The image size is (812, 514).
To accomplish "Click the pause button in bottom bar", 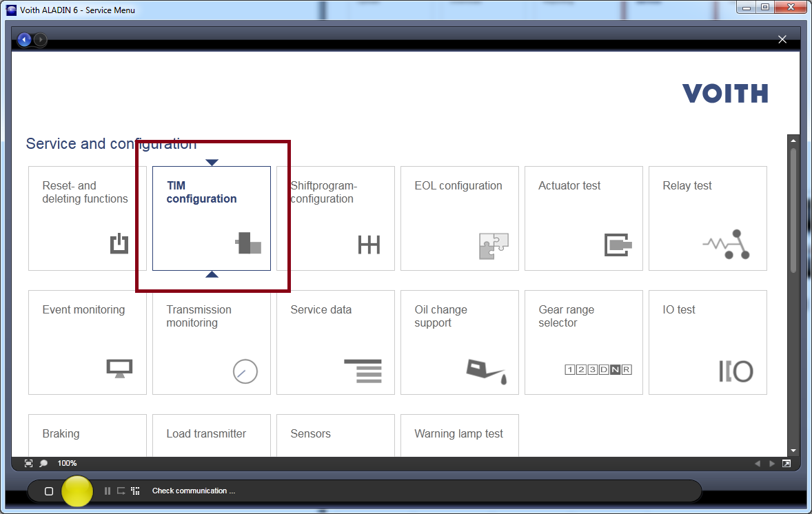I will click(108, 491).
